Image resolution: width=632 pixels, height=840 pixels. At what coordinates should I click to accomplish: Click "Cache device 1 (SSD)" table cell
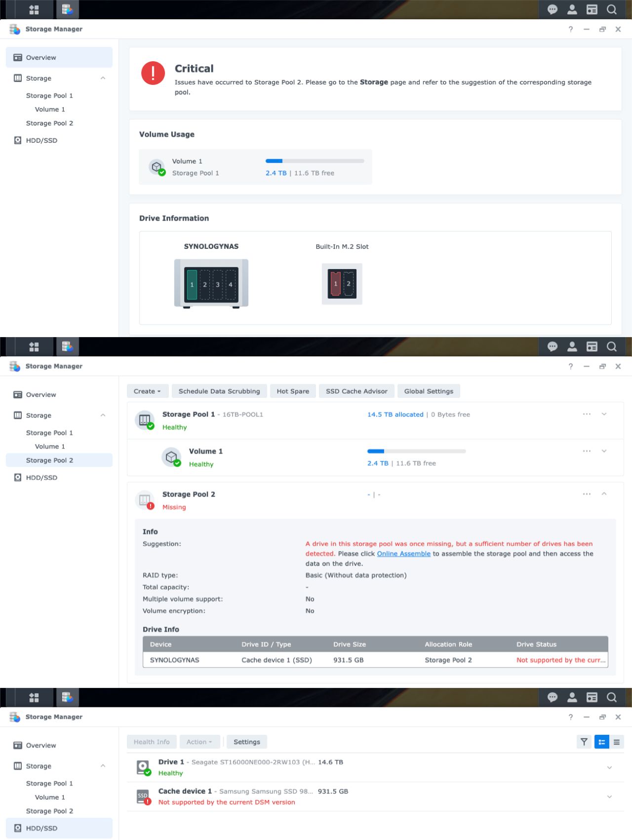[276, 660]
